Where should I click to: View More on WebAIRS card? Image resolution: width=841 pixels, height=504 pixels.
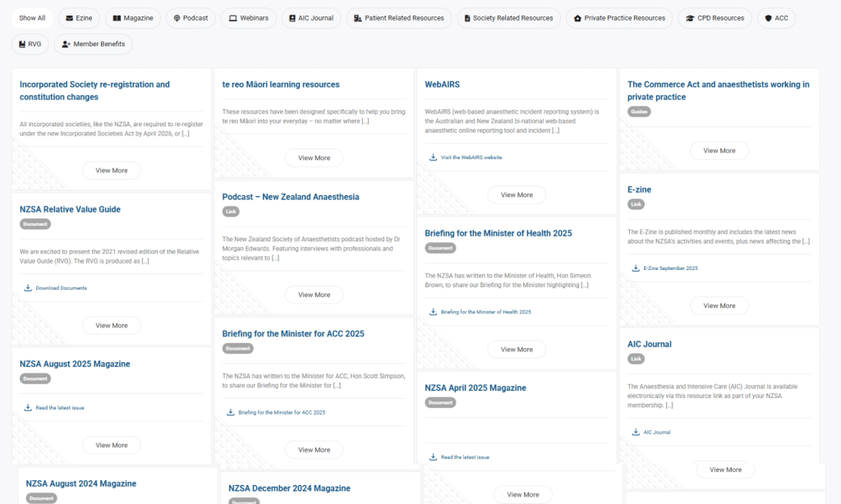pos(517,195)
